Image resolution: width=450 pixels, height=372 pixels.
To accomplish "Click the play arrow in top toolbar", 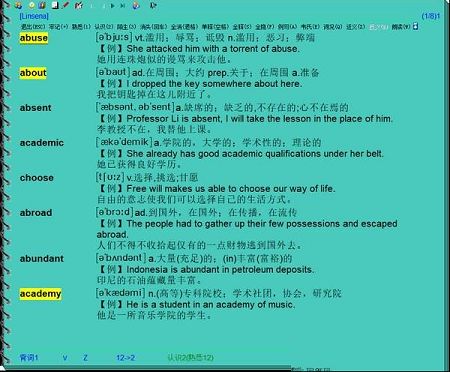I will coord(113,5).
